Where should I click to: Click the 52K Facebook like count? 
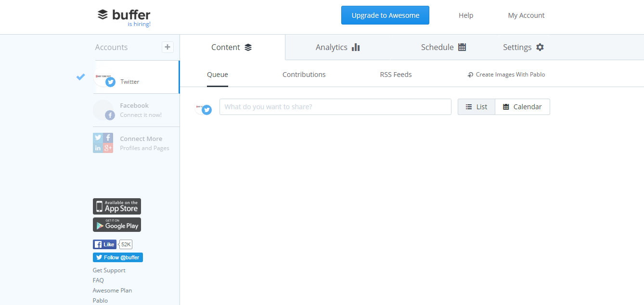click(126, 244)
